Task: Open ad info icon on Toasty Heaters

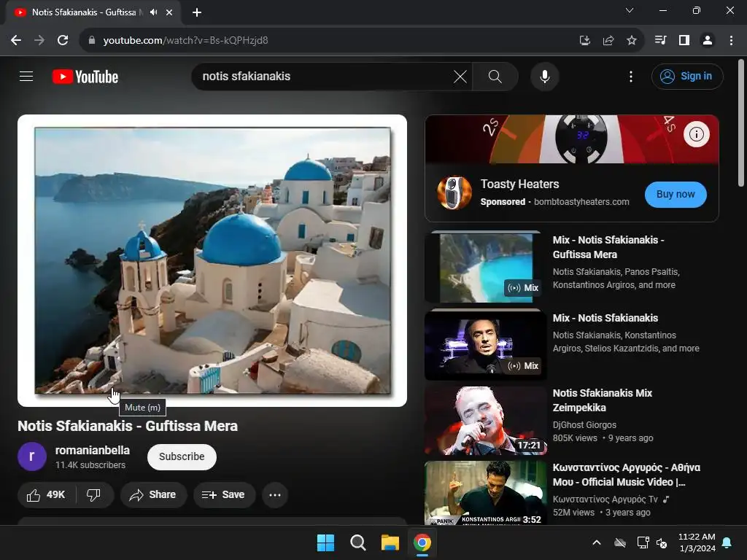Action: [x=696, y=134]
